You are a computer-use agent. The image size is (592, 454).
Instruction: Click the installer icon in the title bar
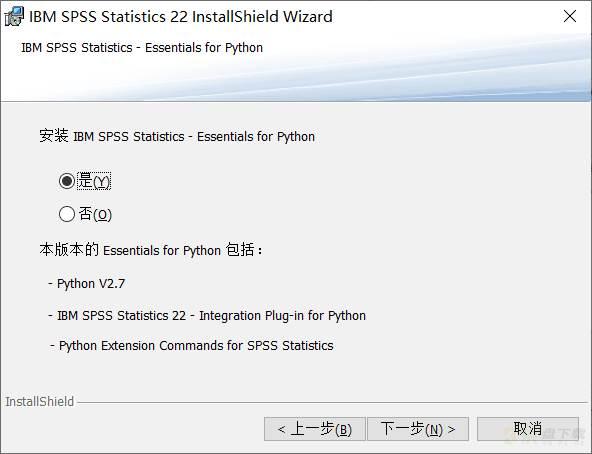(14, 16)
